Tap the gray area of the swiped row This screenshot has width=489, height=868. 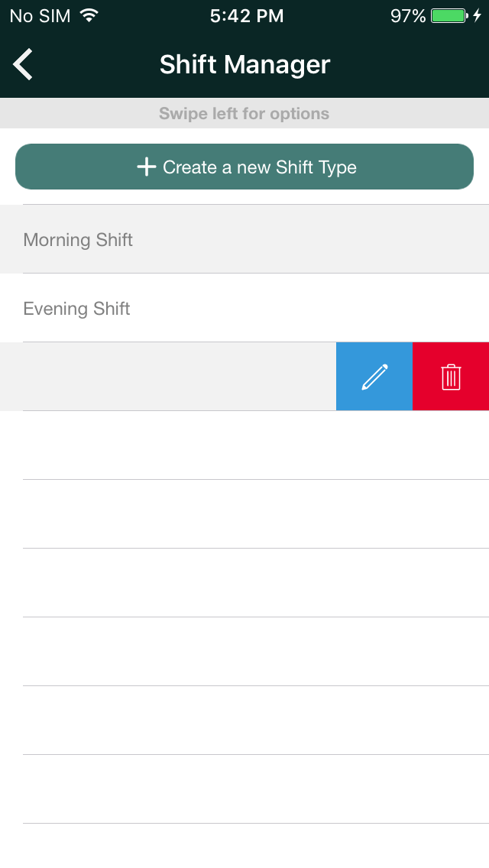168,377
